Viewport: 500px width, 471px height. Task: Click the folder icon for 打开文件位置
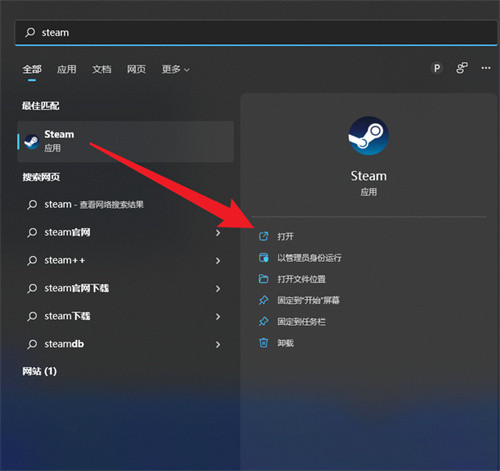[x=263, y=279]
